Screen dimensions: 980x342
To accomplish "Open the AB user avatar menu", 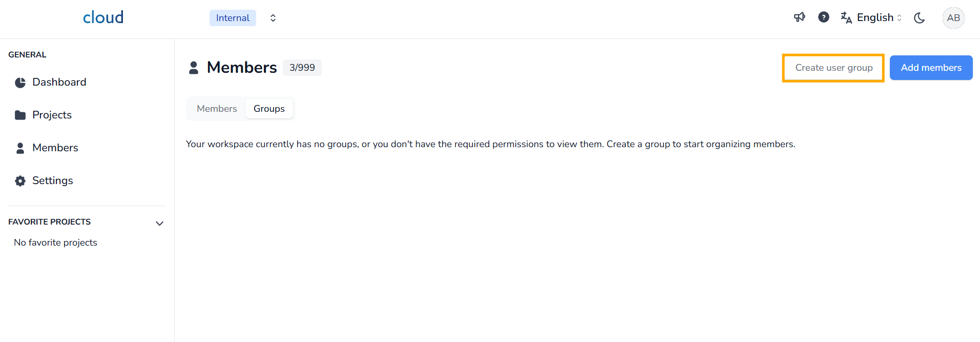I will click(953, 18).
